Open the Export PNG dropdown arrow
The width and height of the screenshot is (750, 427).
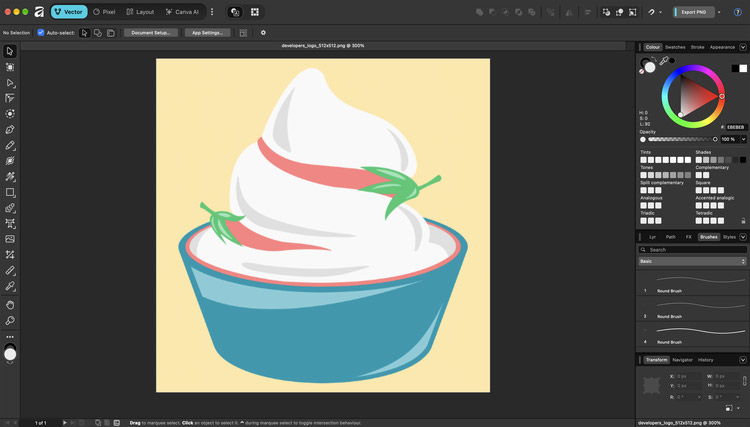click(719, 12)
